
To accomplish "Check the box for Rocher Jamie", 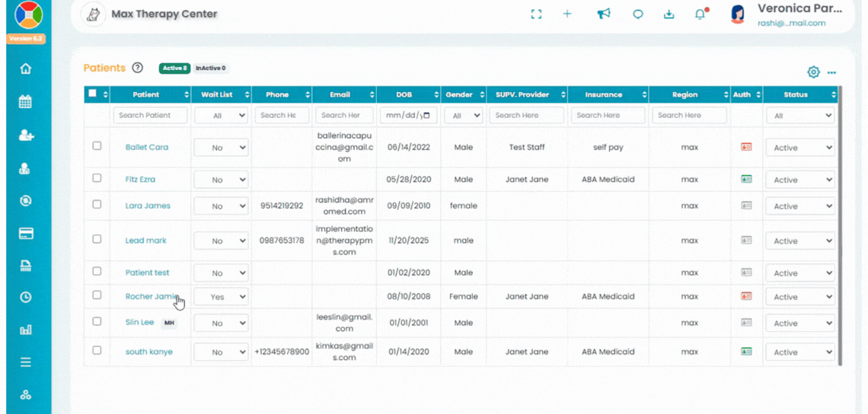I will (97, 295).
